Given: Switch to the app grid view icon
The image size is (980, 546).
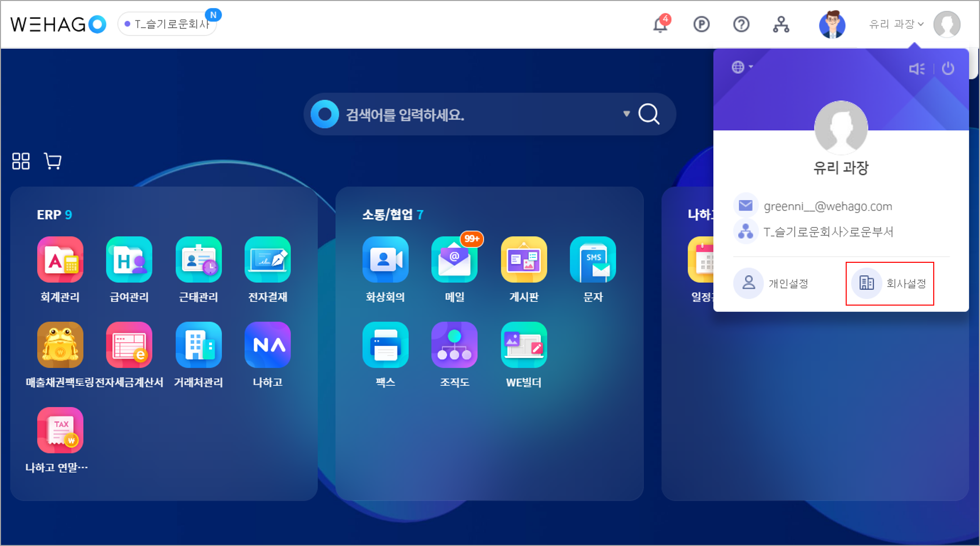Looking at the screenshot, I should [21, 161].
